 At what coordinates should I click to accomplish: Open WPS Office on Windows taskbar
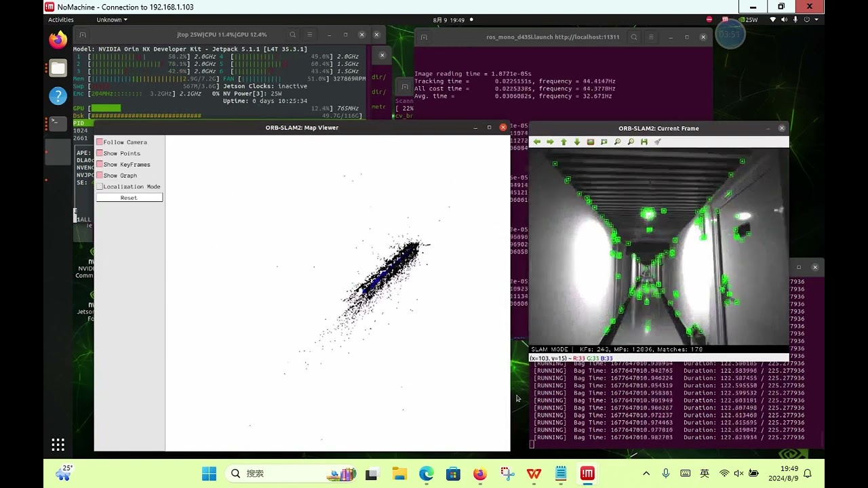click(x=534, y=474)
